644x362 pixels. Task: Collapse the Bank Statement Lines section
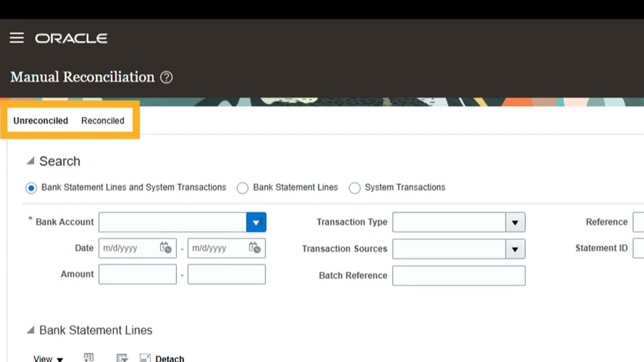tap(30, 330)
